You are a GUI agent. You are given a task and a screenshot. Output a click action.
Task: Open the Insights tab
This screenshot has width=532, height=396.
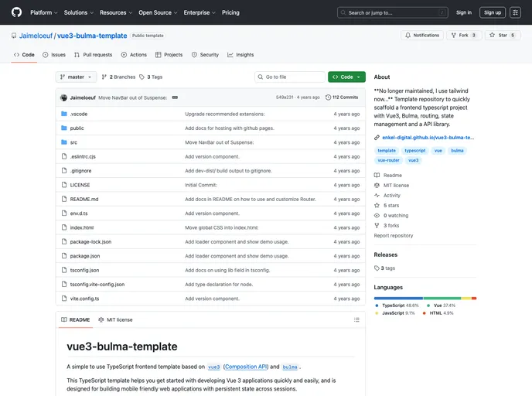click(240, 55)
